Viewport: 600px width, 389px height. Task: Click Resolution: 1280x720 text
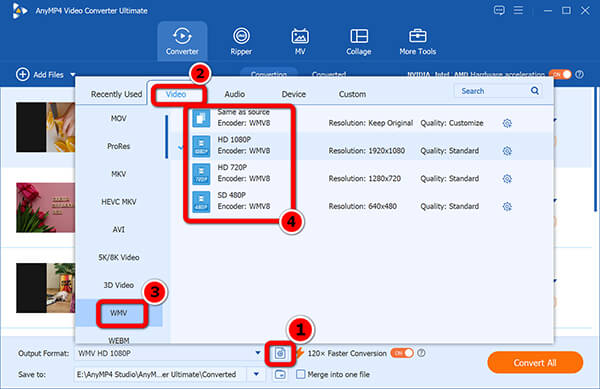point(364,179)
